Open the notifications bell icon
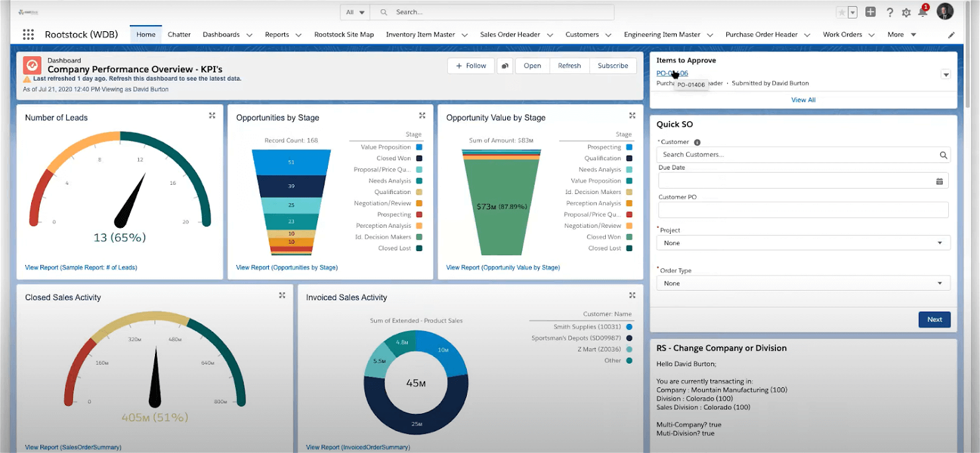The width and height of the screenshot is (980, 453). tap(922, 12)
